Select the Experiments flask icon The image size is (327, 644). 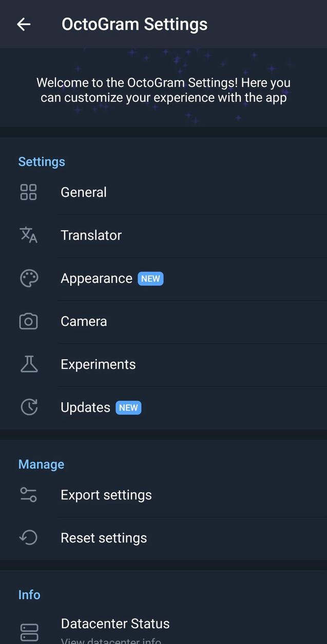click(x=29, y=364)
